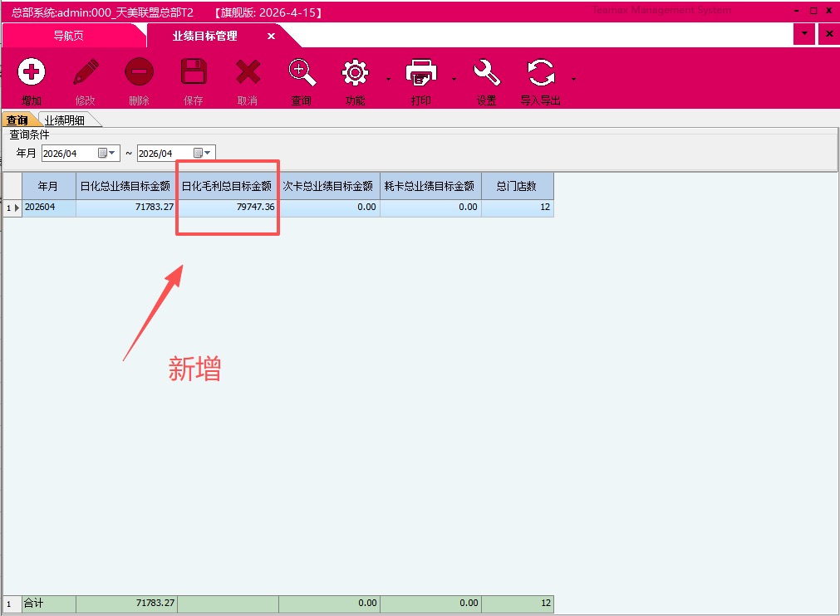
Task: Open the dropdown arrow next to 打印
Action: pos(454,80)
